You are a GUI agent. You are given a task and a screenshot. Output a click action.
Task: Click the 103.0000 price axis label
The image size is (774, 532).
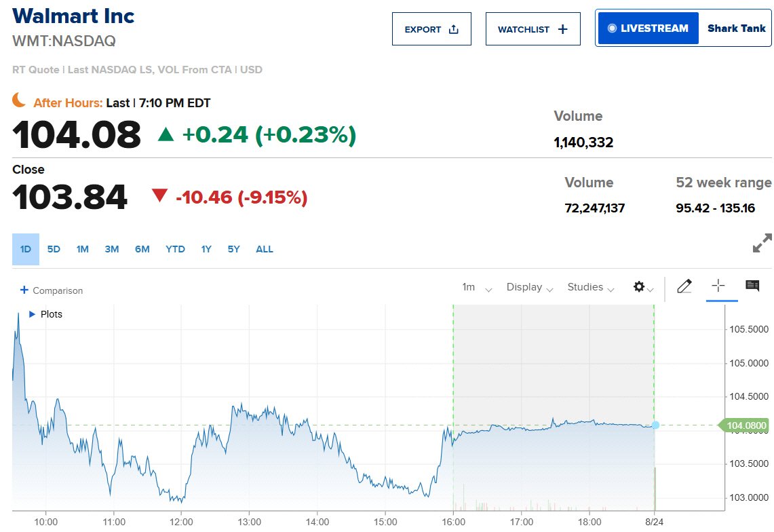click(749, 497)
